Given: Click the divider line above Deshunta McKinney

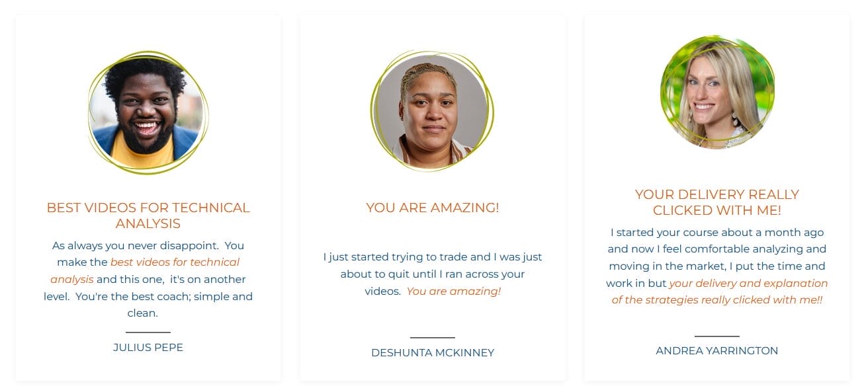Looking at the screenshot, I should coord(433,338).
